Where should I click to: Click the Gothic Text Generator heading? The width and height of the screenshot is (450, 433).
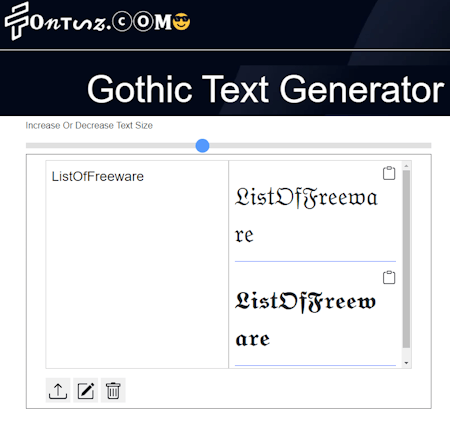pyautogui.click(x=266, y=89)
